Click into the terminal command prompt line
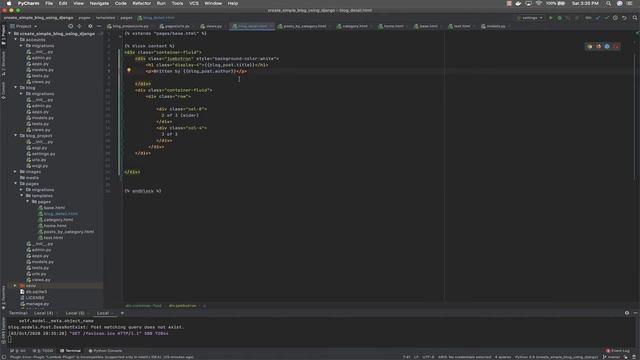The width and height of the screenshot is (640, 360). pos(318,340)
